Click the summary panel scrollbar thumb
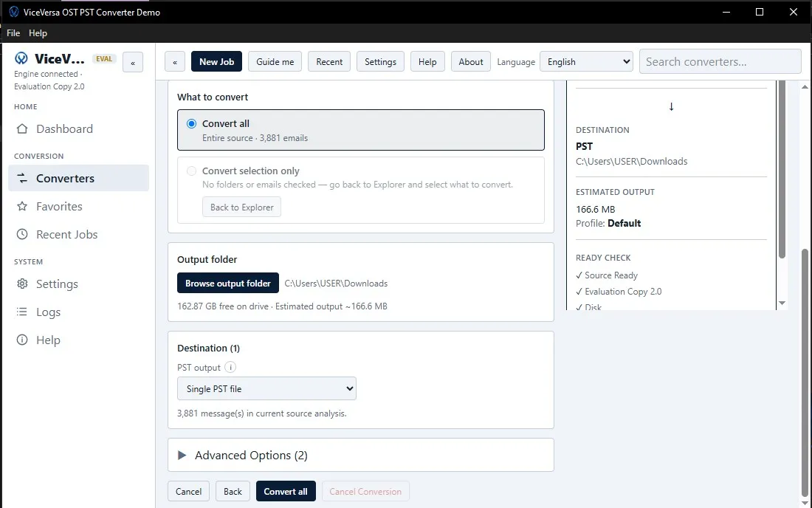 (782, 169)
